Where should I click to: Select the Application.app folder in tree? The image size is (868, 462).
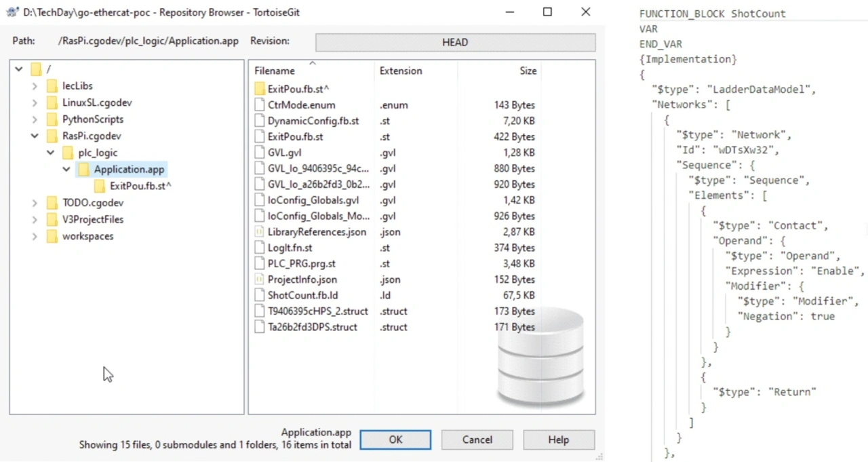129,170
